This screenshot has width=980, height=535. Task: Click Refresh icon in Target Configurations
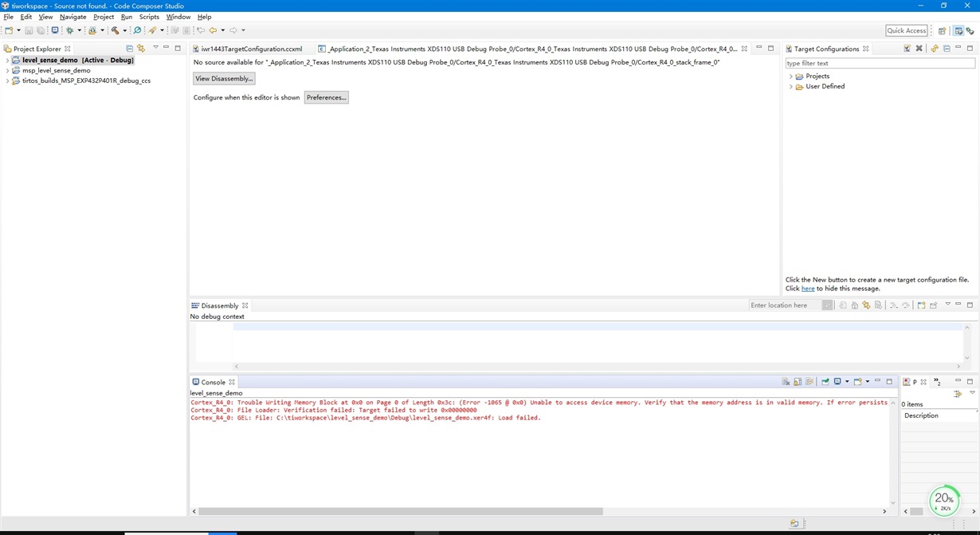(x=935, y=49)
